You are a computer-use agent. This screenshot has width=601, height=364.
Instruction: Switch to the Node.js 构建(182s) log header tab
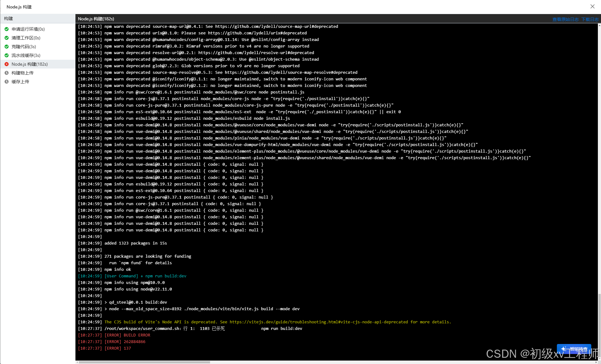coord(96,19)
